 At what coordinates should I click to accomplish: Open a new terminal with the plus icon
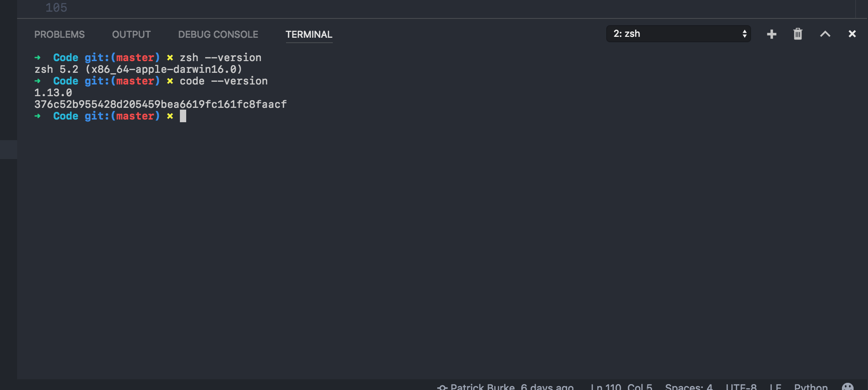coord(771,34)
